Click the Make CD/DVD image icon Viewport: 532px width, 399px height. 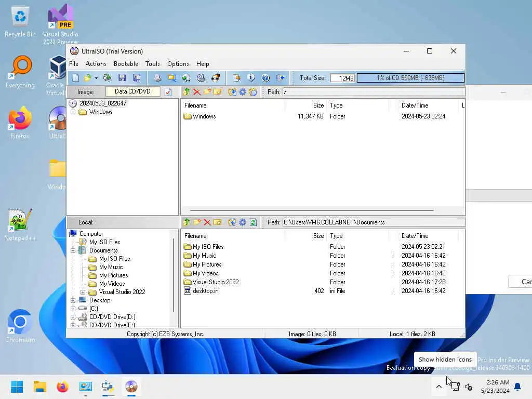[x=157, y=78]
